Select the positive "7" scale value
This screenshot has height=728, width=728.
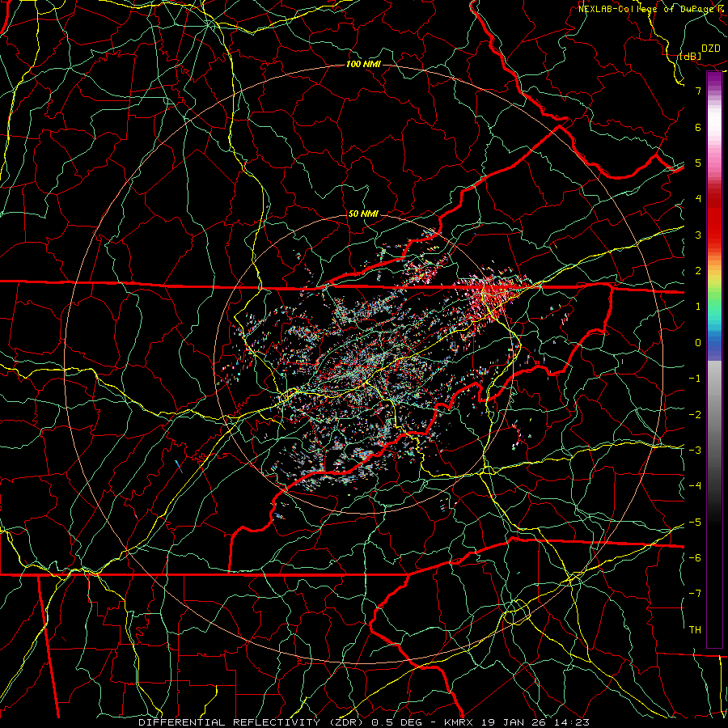click(698, 91)
